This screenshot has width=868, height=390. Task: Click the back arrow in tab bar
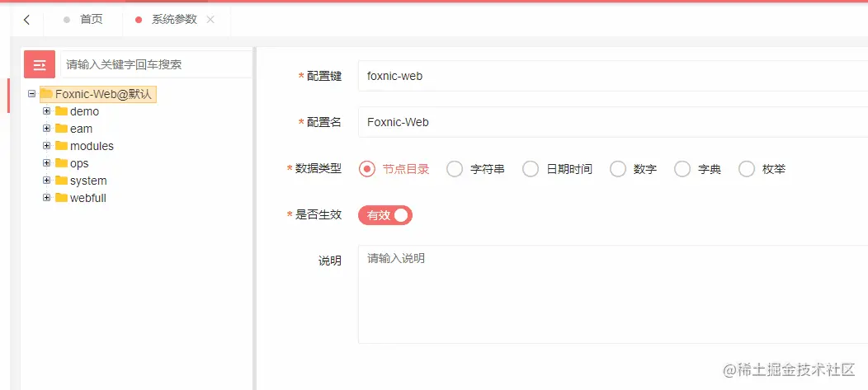click(26, 20)
